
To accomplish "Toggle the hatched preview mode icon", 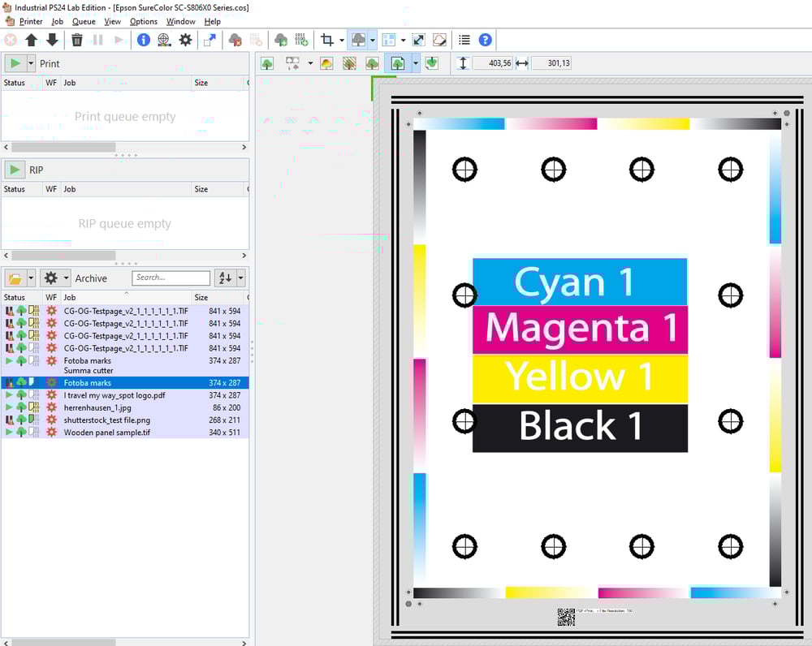I will click(x=349, y=63).
